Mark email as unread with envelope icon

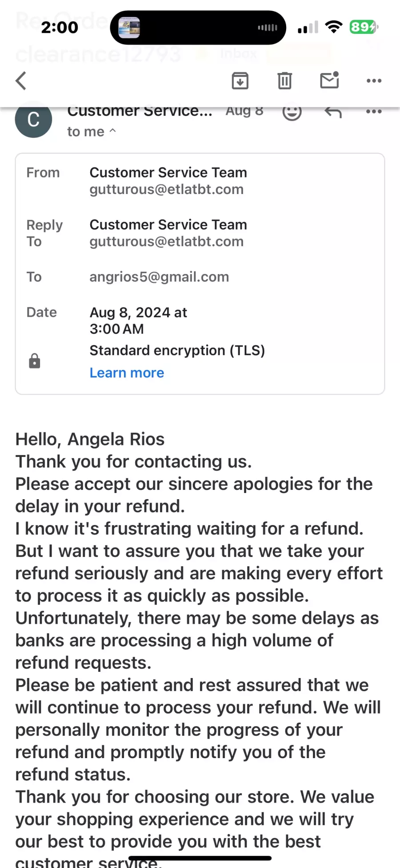click(x=329, y=80)
